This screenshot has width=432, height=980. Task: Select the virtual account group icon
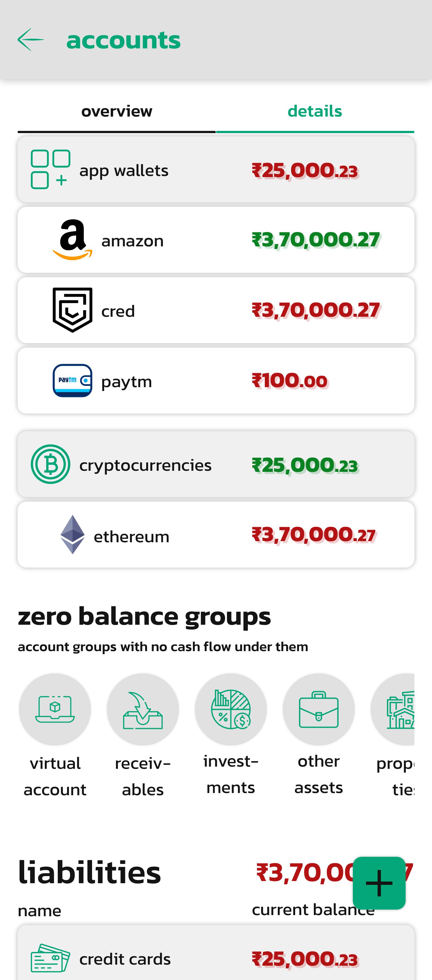(55, 709)
